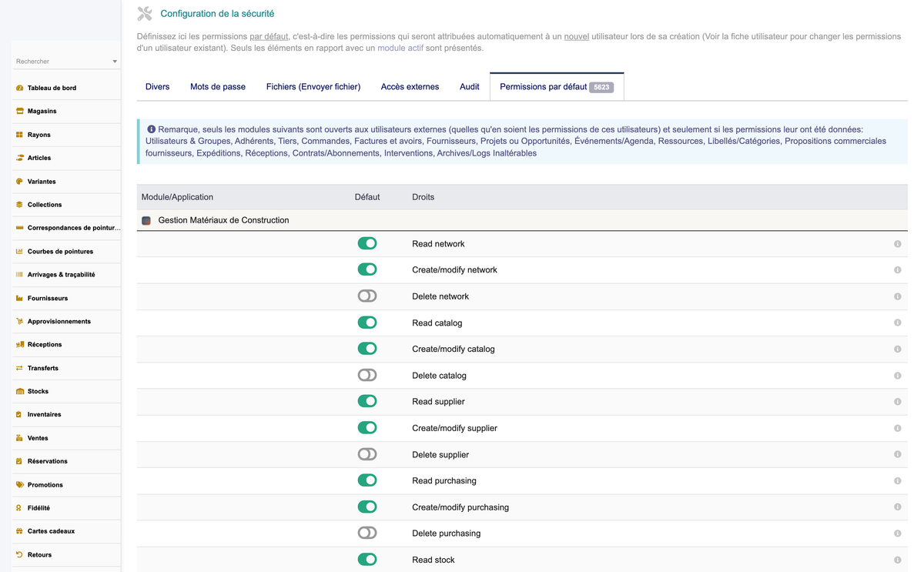924x572 pixels.
Task: Click the Réservations calendar icon
Action: coord(19,461)
